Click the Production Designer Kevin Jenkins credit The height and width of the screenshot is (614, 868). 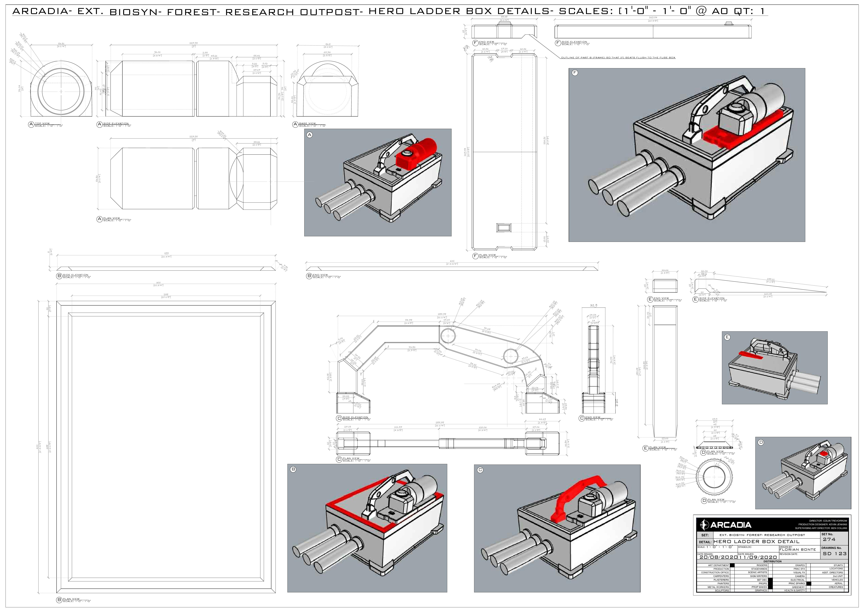(823, 524)
